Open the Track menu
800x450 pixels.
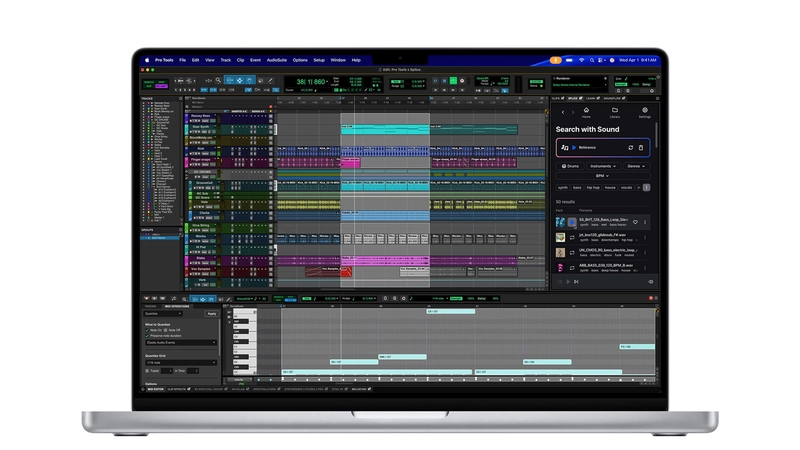[226, 60]
